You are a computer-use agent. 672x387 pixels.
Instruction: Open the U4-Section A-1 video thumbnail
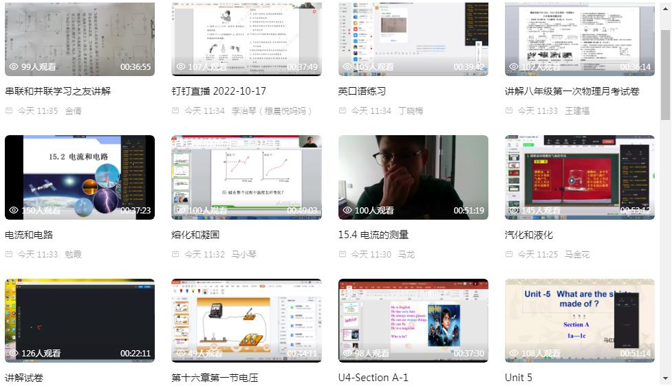coord(413,321)
